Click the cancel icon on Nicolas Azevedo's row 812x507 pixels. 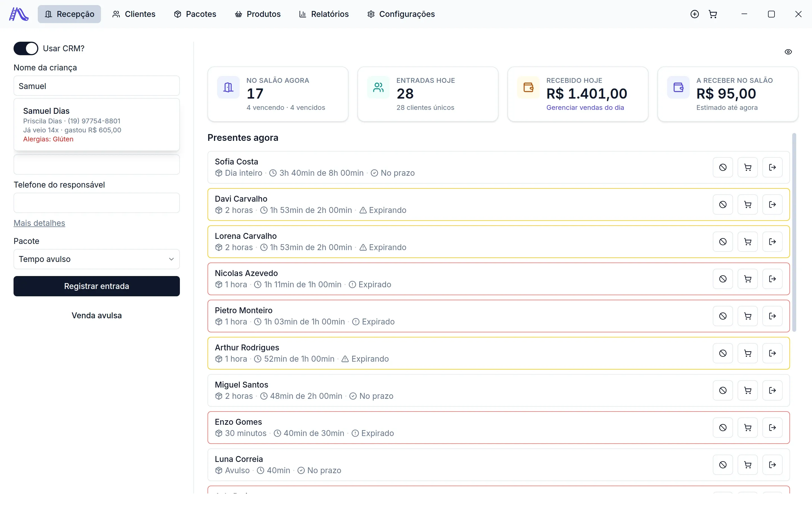pyautogui.click(x=723, y=279)
